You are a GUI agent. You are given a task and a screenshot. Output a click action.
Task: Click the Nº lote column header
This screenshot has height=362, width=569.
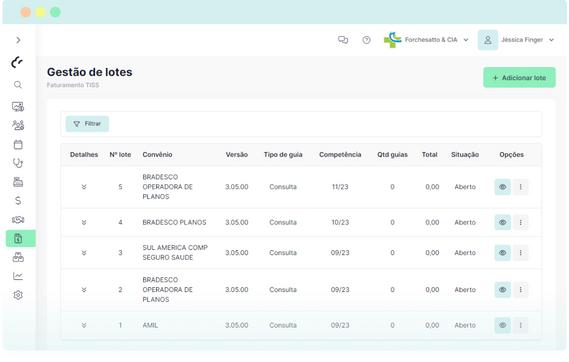pos(120,155)
